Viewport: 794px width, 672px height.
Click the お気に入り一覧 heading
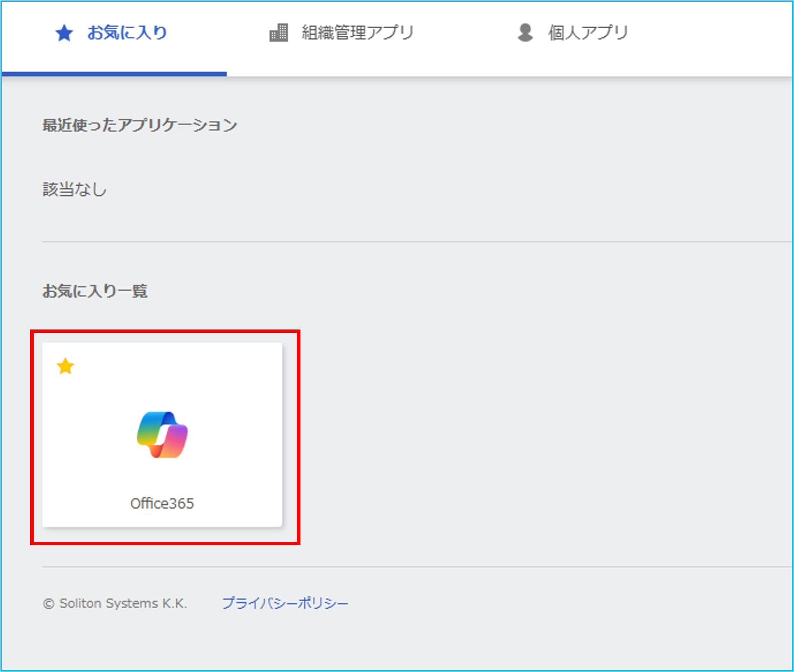95,291
